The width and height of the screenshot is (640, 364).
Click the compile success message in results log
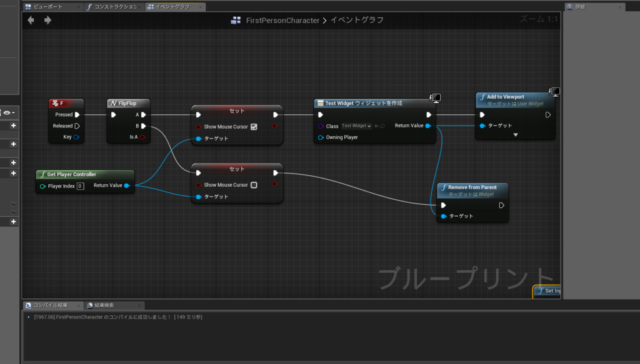click(118, 317)
